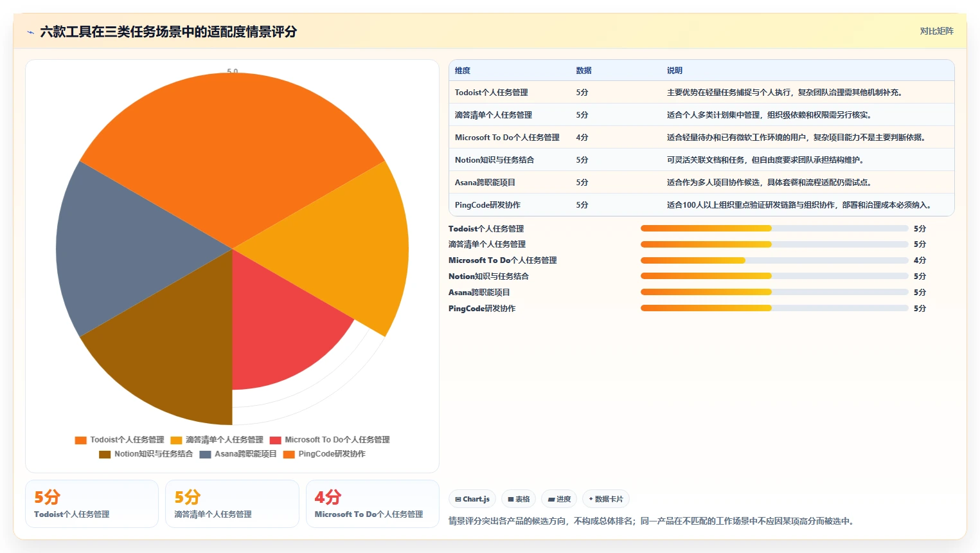The width and height of the screenshot is (980, 553).
Task: Click the 4分 Microsoft To Do data card
Action: 373,503
